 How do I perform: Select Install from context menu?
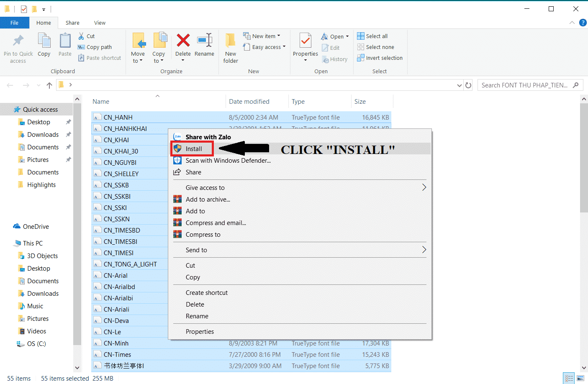coord(300,149)
